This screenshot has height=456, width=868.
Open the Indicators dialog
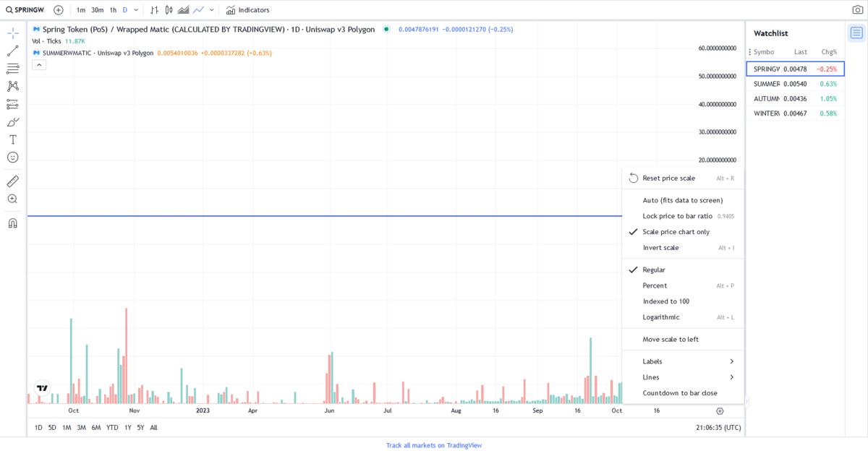point(248,10)
